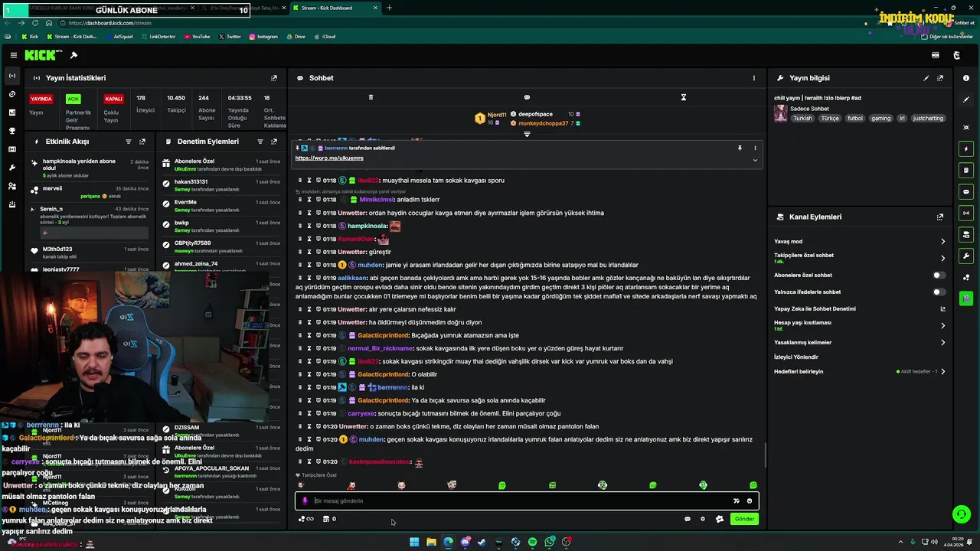This screenshot has width=980, height=551.
Task: Open the link icon in the left sidebar
Action: pos(12,94)
